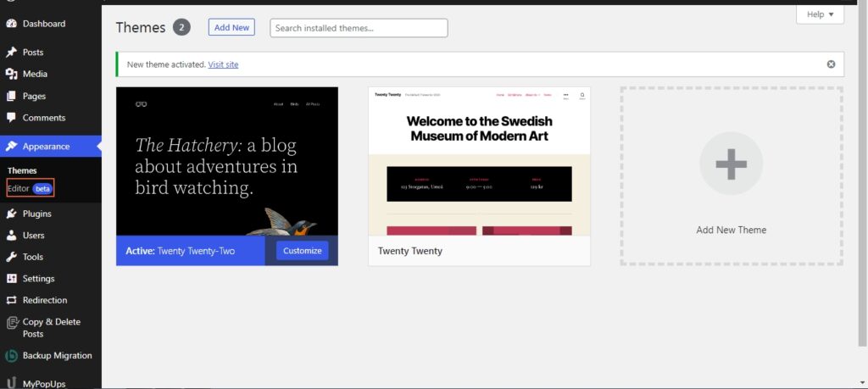Click the Plugins plug icon
The image size is (868, 389).
11,214
